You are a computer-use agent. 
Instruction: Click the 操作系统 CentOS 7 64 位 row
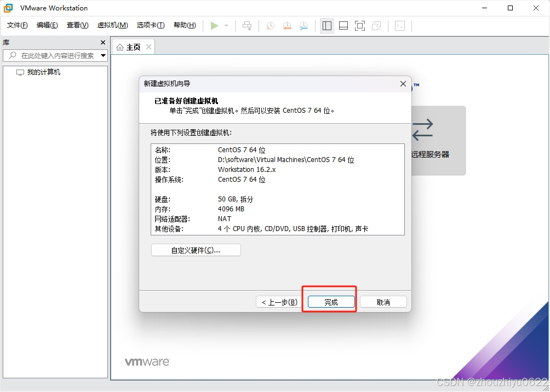277,180
